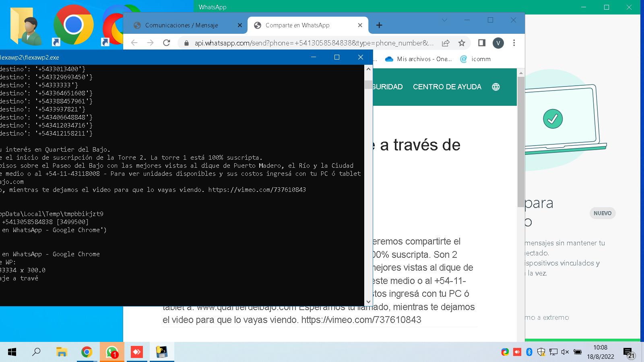Screen dimensions: 644x362
Task: Expand Chrome tab search chevron
Action: (x=444, y=20)
